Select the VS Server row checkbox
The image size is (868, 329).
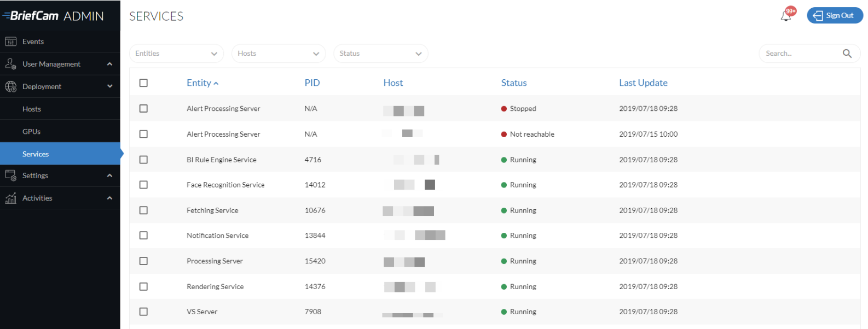(143, 312)
